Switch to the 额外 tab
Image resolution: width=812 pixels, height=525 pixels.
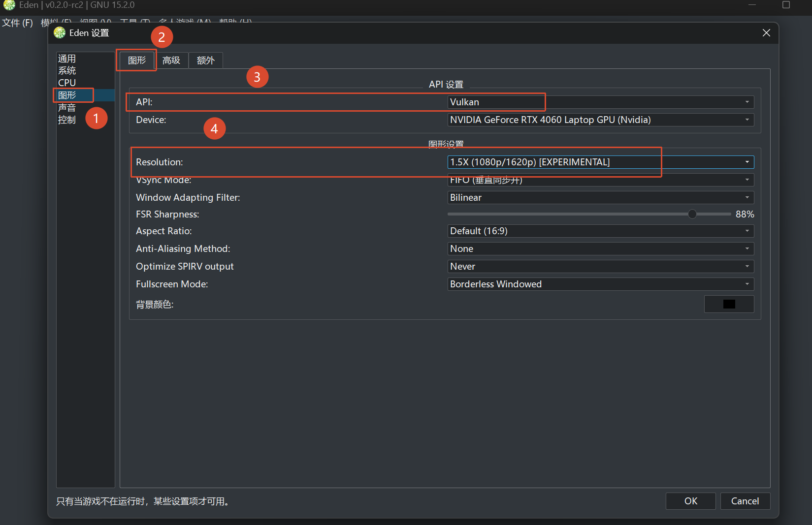pyautogui.click(x=206, y=60)
